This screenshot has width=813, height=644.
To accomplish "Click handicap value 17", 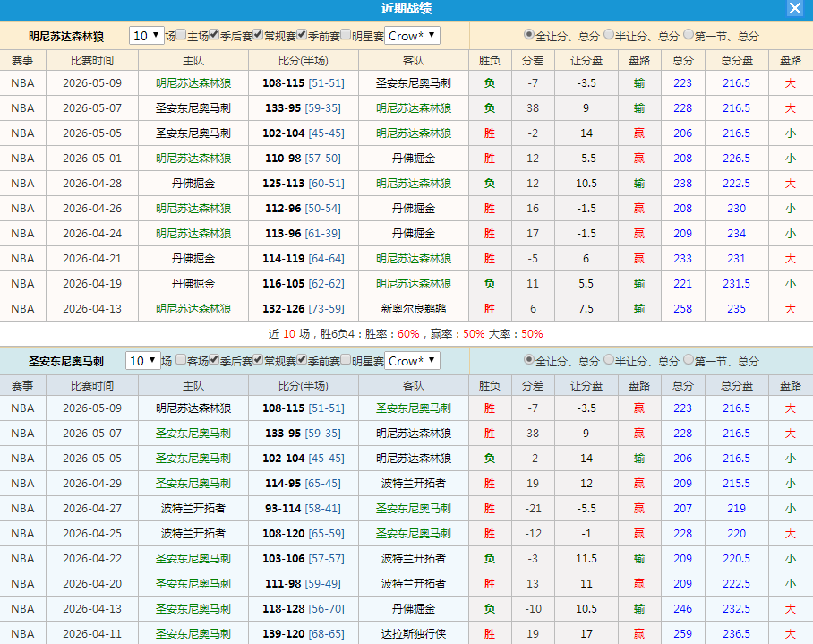I will coord(586,633).
